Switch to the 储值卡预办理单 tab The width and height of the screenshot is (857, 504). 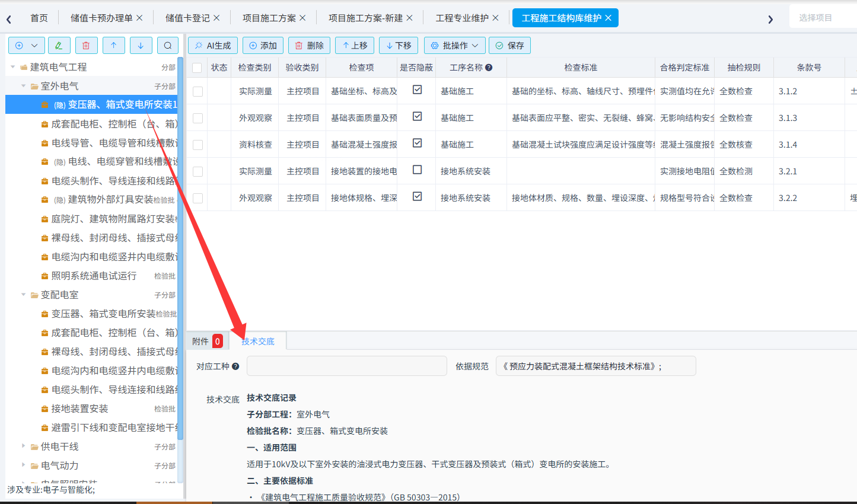(x=101, y=18)
